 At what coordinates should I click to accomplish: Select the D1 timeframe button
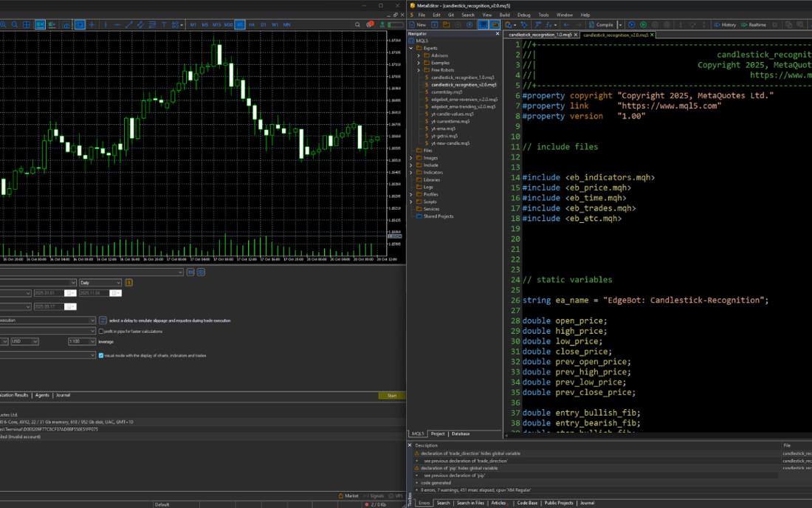[x=263, y=24]
